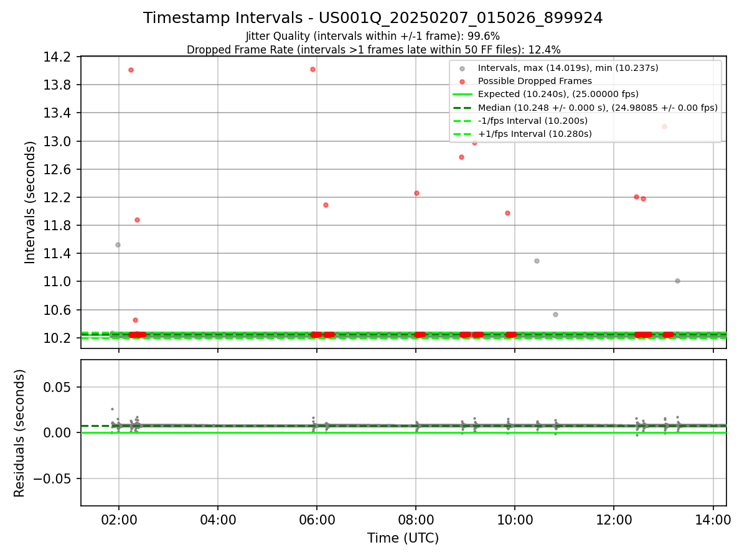Click legend entry '+1/fps Interval (10.280s)'
This screenshot has width=747, height=560.
coord(535,134)
